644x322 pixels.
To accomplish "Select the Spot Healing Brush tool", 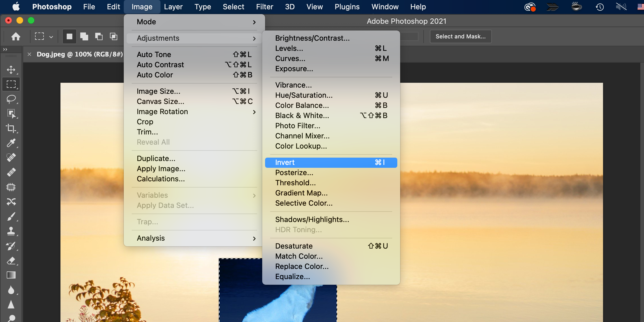I will click(11, 157).
